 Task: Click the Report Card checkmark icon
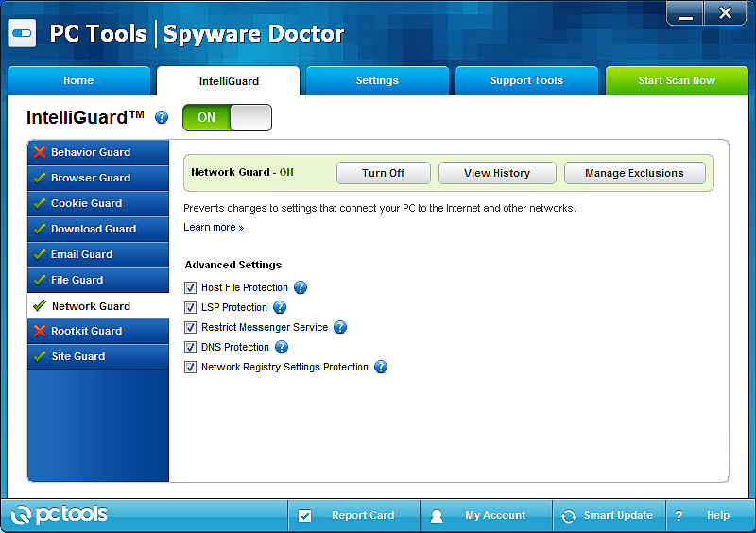pyautogui.click(x=304, y=516)
